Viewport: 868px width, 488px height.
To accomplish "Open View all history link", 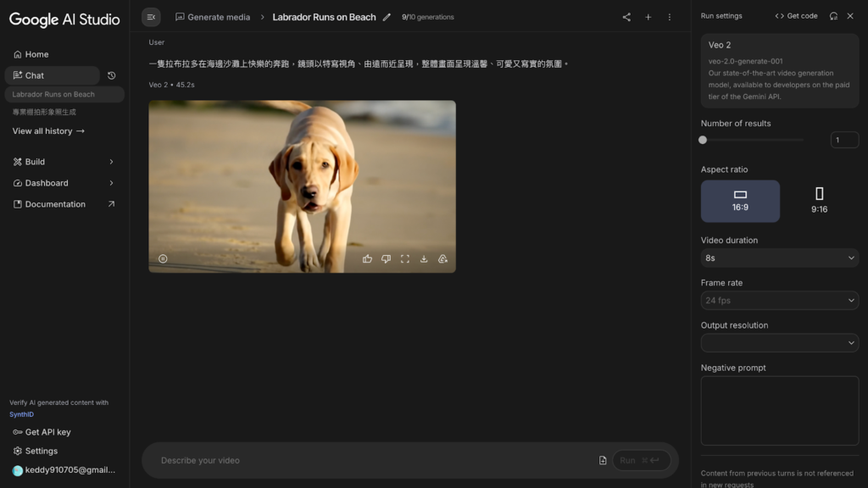I will 48,131.
